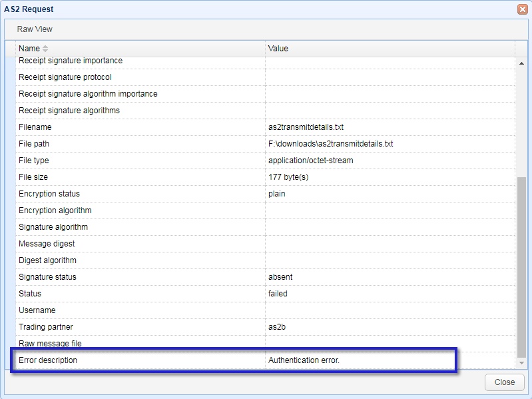Sort by the Name column header
Image resolution: width=532 pixels, height=399 pixels.
140,49
